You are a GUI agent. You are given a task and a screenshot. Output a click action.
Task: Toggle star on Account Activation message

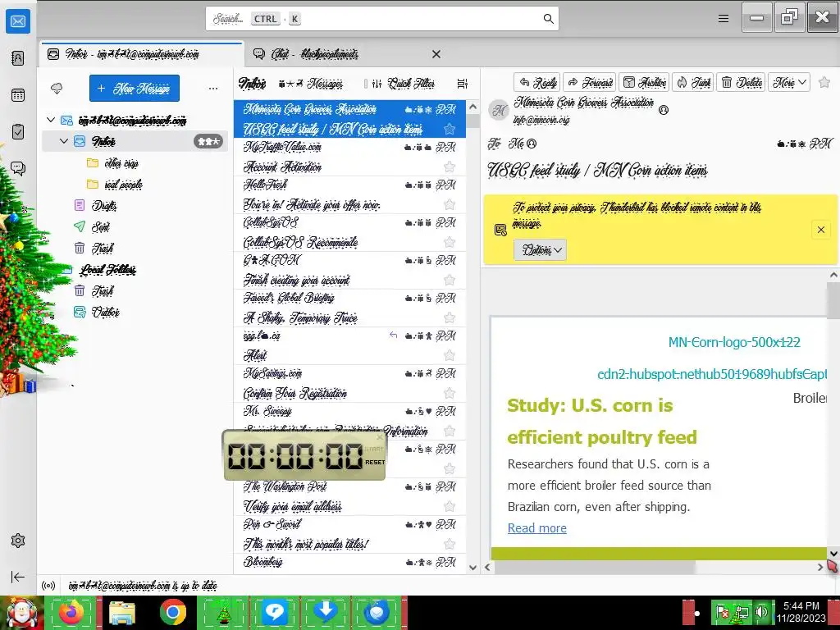[450, 167]
